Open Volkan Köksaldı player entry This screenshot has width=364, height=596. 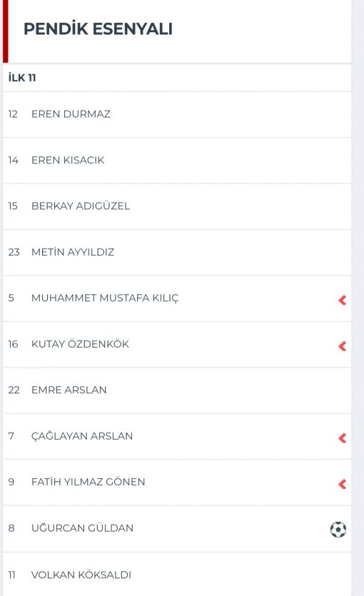(177, 575)
